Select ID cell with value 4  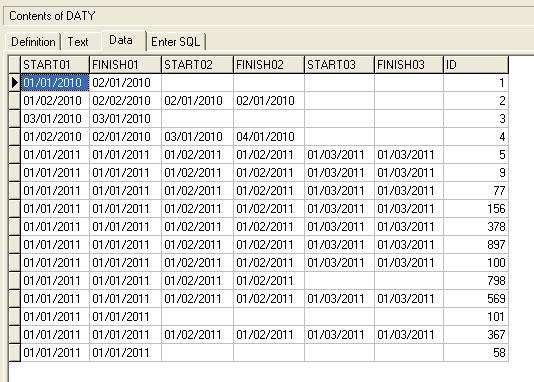tap(476, 137)
